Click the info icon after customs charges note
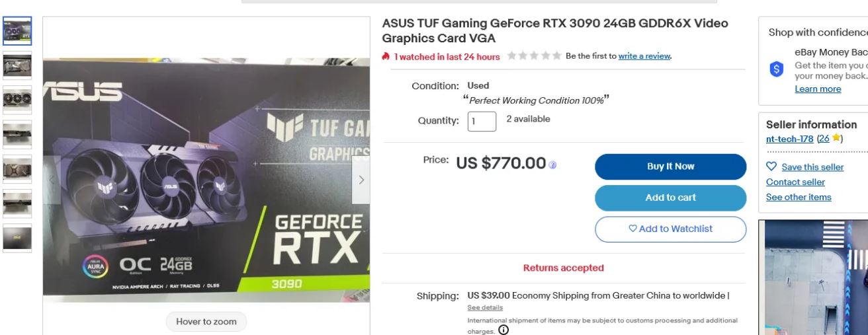This screenshot has width=868, height=335. [x=503, y=330]
